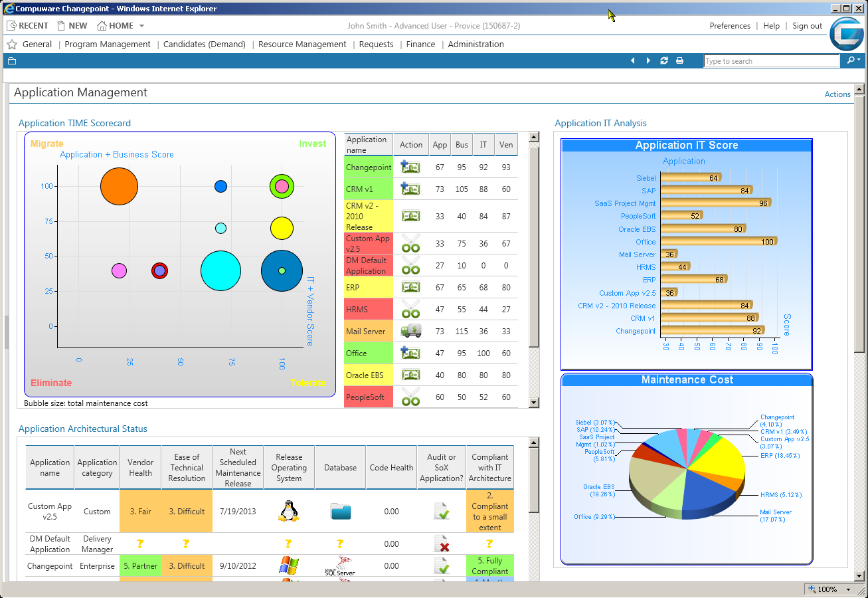Viewport: 868px width, 598px height.
Task: Open the HOME dropdown arrow
Action: (141, 26)
